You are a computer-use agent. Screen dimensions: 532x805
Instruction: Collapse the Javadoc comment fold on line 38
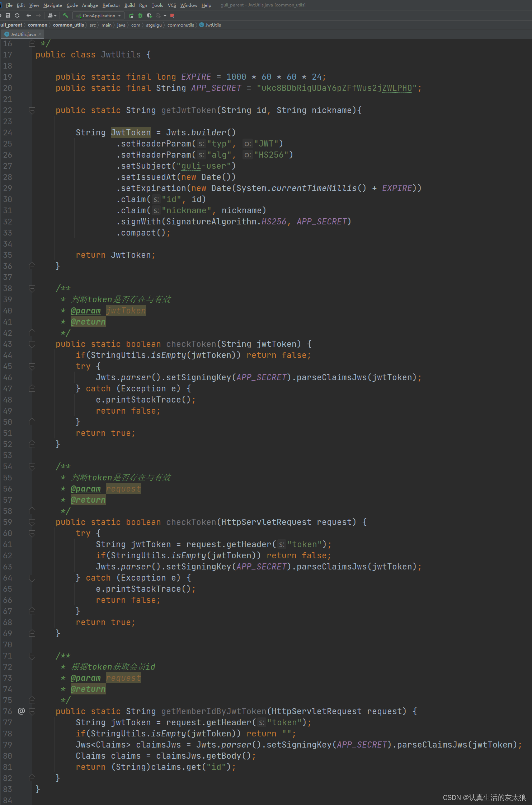tap(32, 288)
